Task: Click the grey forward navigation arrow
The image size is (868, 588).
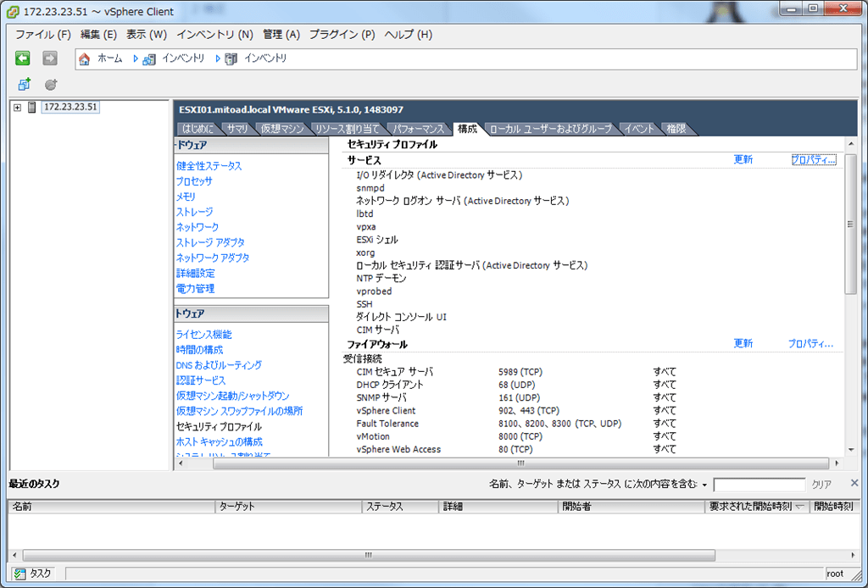Action: (50, 58)
